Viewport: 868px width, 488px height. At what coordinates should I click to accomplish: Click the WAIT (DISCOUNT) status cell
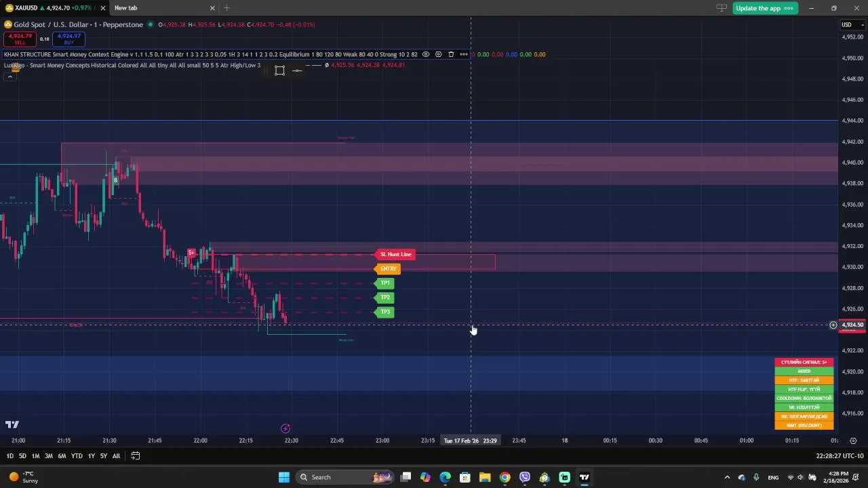pos(804,426)
